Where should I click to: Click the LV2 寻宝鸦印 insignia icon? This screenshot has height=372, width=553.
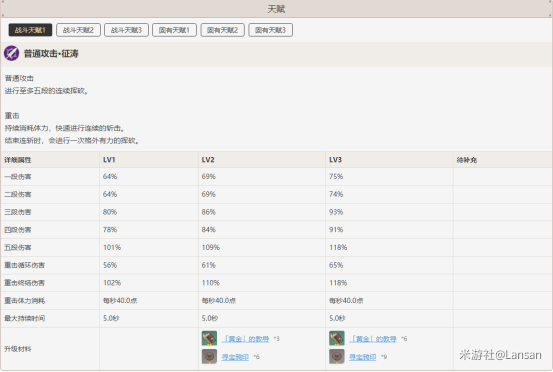[x=209, y=356]
